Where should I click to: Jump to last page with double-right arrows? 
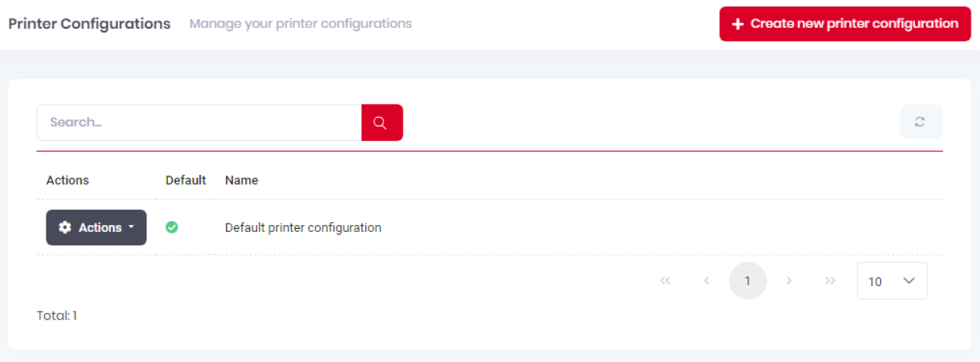(830, 281)
